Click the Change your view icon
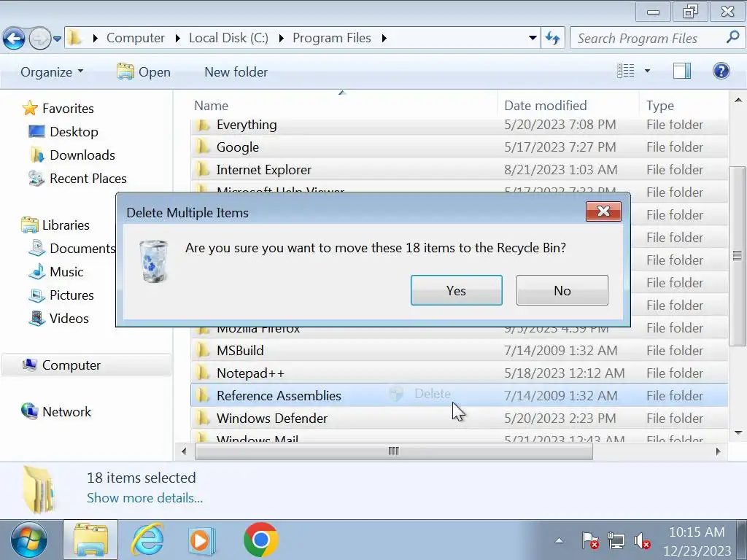This screenshot has width=747, height=560. [x=625, y=71]
